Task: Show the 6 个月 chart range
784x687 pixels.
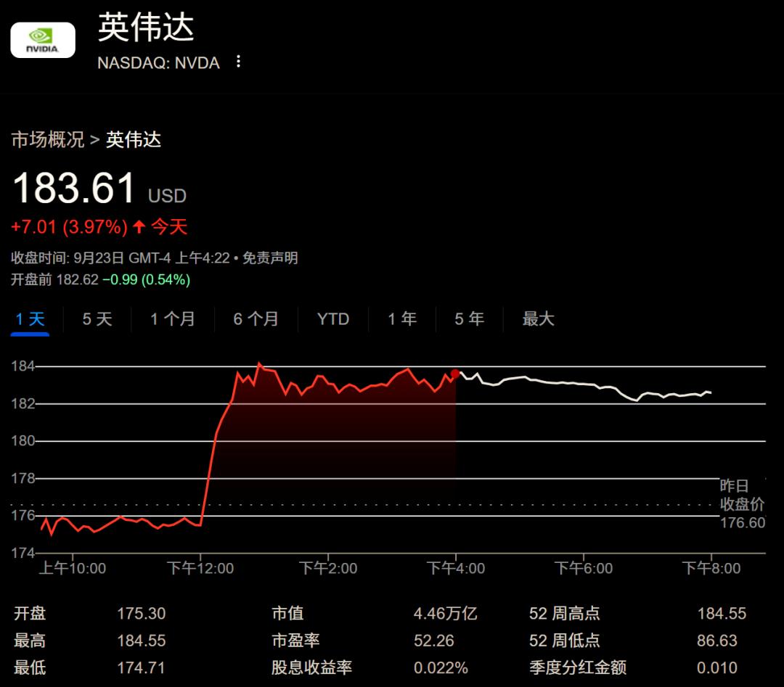Action: click(256, 319)
